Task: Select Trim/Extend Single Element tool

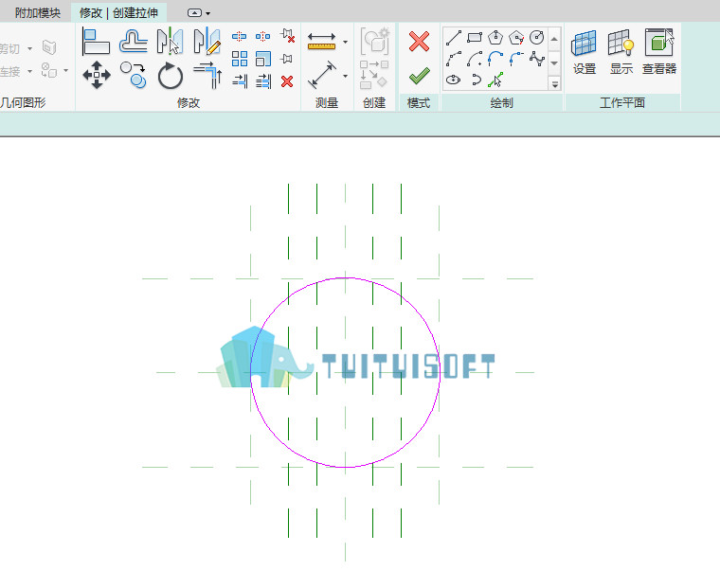Action: click(x=240, y=81)
